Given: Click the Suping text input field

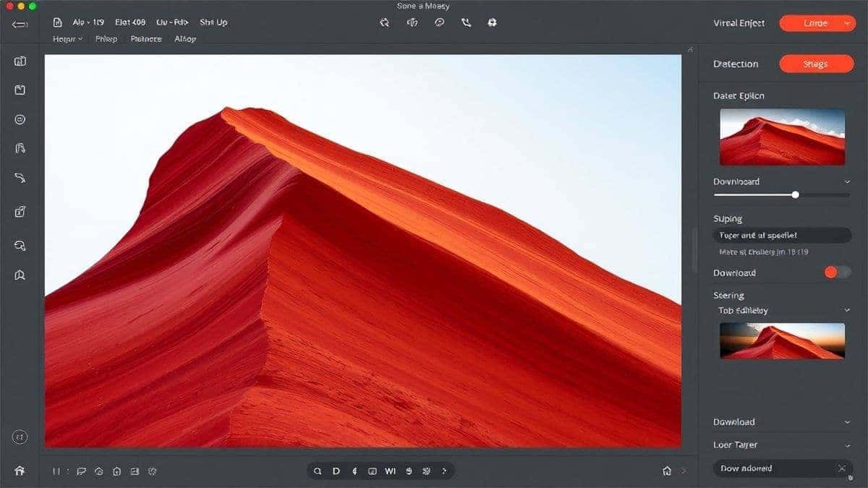Looking at the screenshot, I should pos(782,235).
